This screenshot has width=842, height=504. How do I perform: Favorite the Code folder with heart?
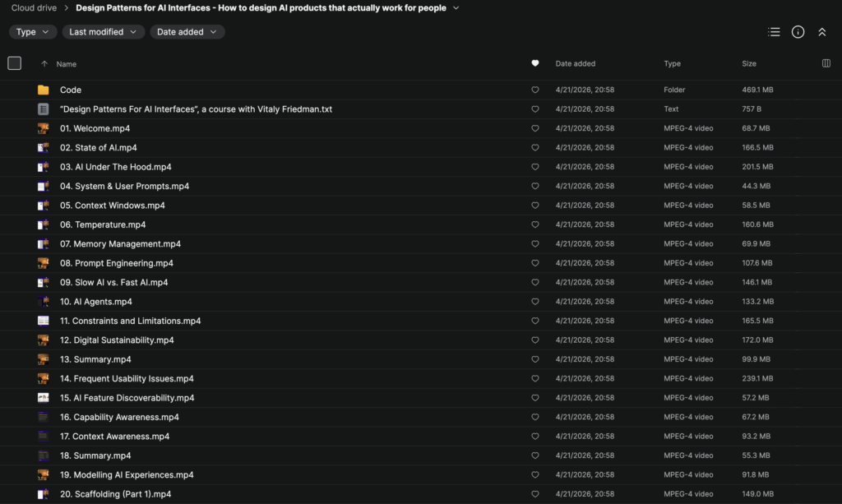pos(535,90)
